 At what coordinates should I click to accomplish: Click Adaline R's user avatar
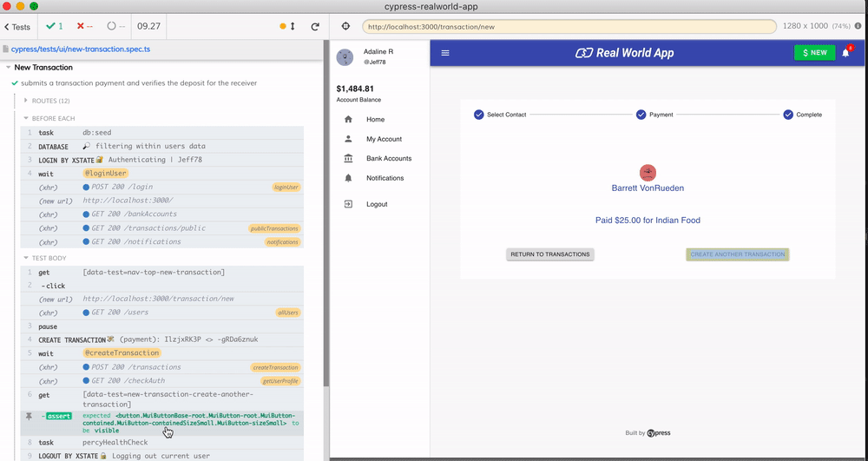[x=345, y=57]
